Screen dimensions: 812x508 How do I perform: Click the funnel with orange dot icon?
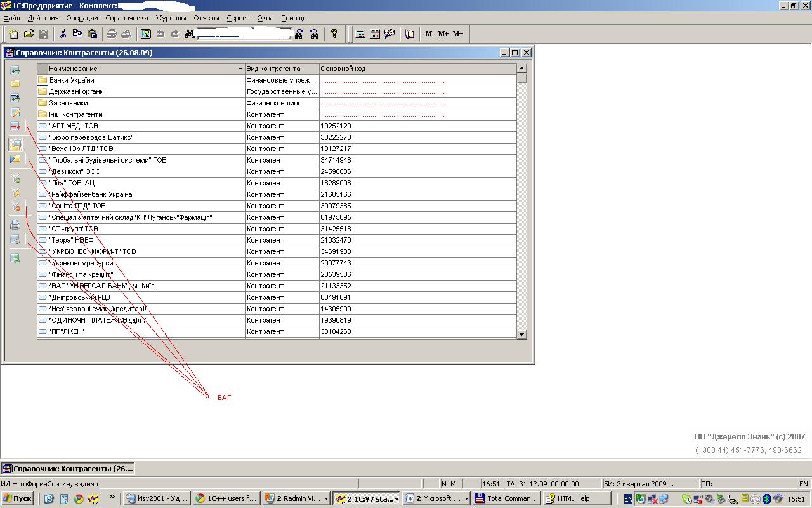pos(15,206)
